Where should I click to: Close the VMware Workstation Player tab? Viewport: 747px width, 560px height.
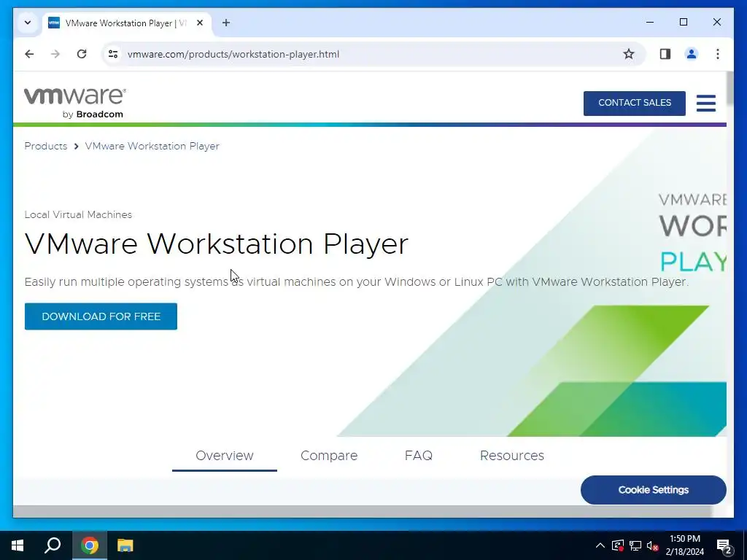200,23
